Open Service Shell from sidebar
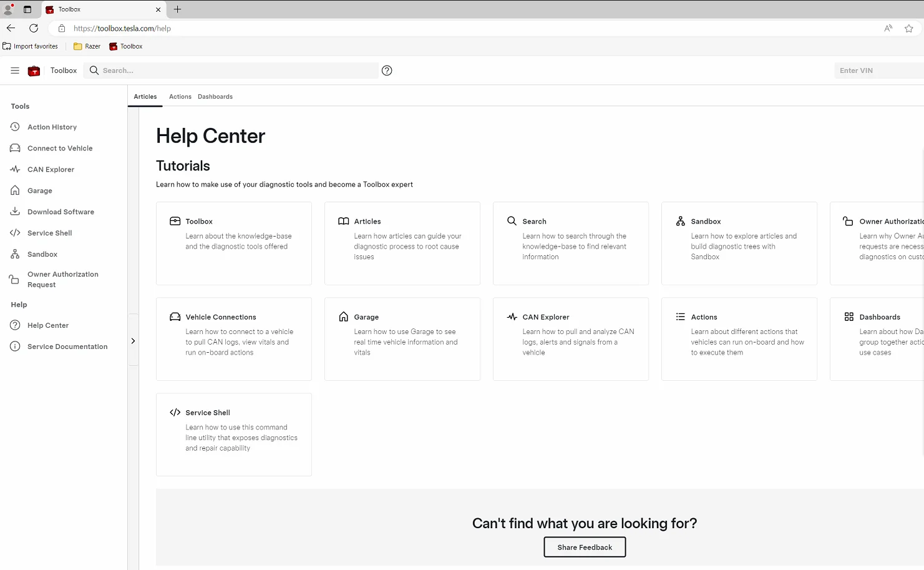This screenshot has width=924, height=570. tap(49, 233)
